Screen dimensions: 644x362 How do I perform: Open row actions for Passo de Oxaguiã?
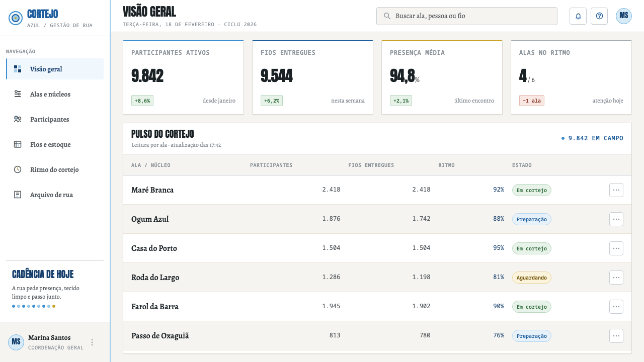tap(616, 336)
